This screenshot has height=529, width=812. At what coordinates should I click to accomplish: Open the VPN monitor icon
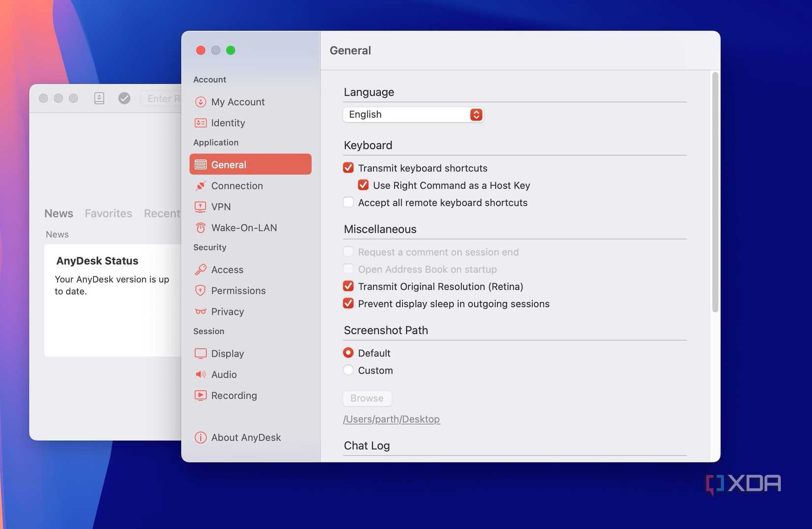[200, 207]
